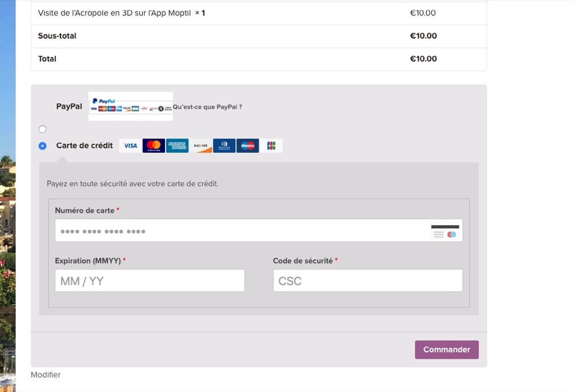Click the Modifier link

[45, 375]
